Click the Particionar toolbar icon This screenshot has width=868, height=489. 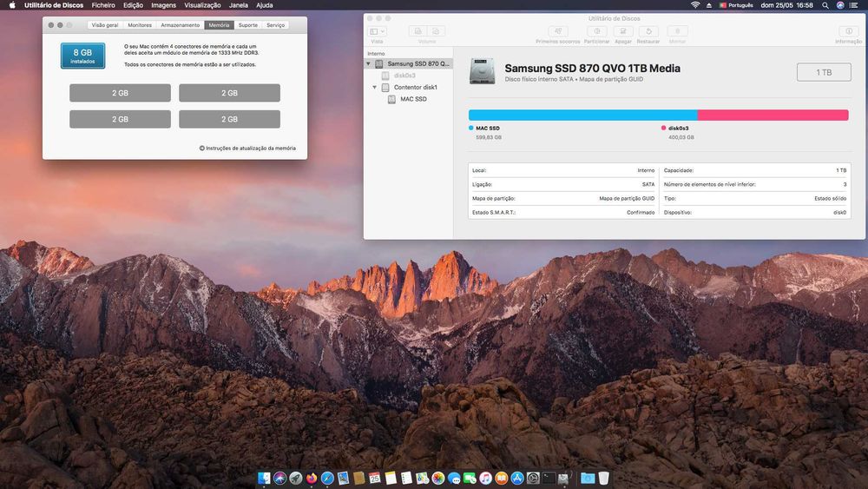(597, 31)
